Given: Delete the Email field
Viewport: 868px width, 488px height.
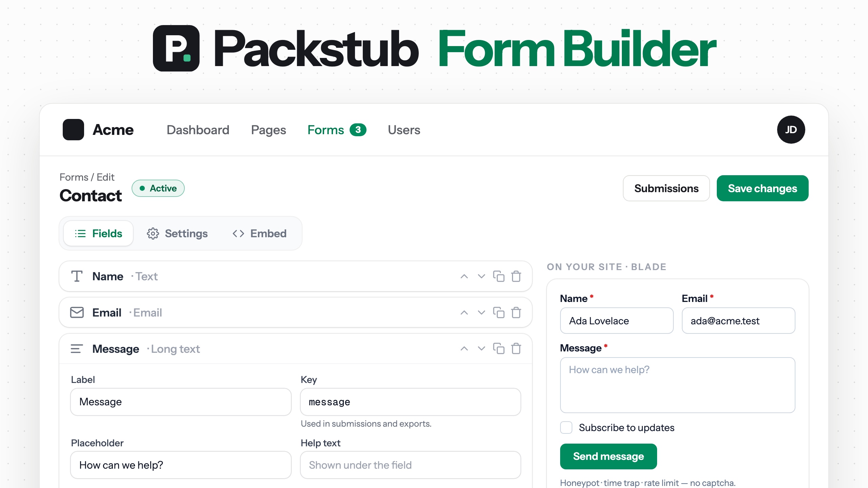Looking at the screenshot, I should point(516,312).
